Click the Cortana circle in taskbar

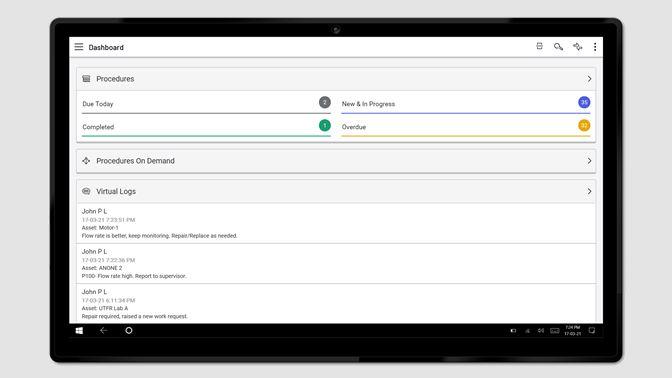(129, 330)
